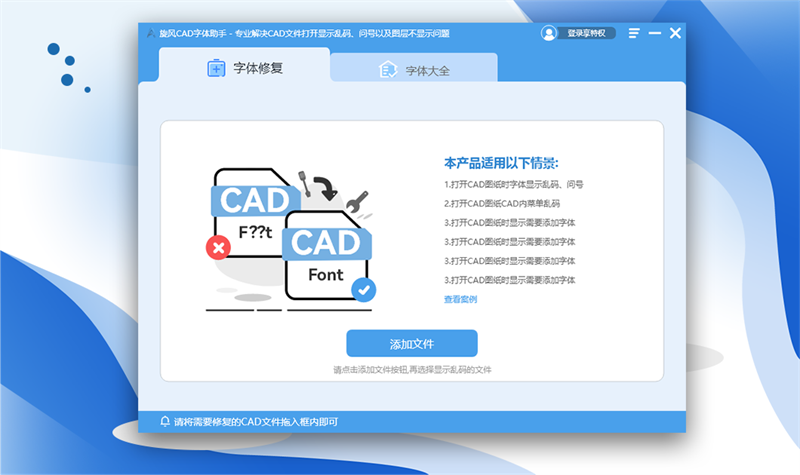Click text 1.打开CAD图纸时字体显示乱码、问号

513,184
